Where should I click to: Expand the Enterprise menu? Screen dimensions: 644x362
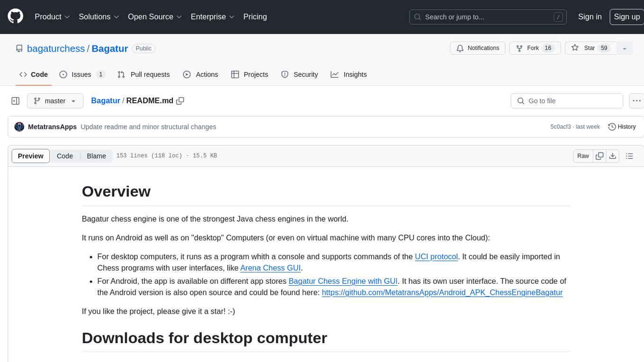click(x=213, y=17)
